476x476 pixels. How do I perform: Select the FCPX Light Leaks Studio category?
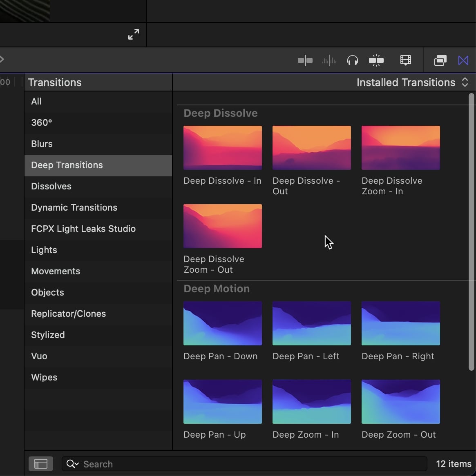[83, 229]
